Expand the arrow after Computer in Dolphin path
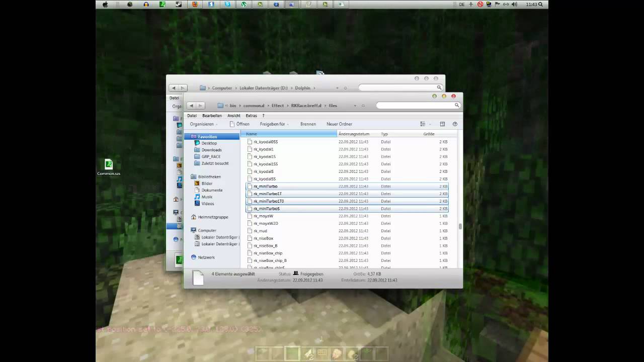Screen dimensions: 644x362 click(235, 88)
